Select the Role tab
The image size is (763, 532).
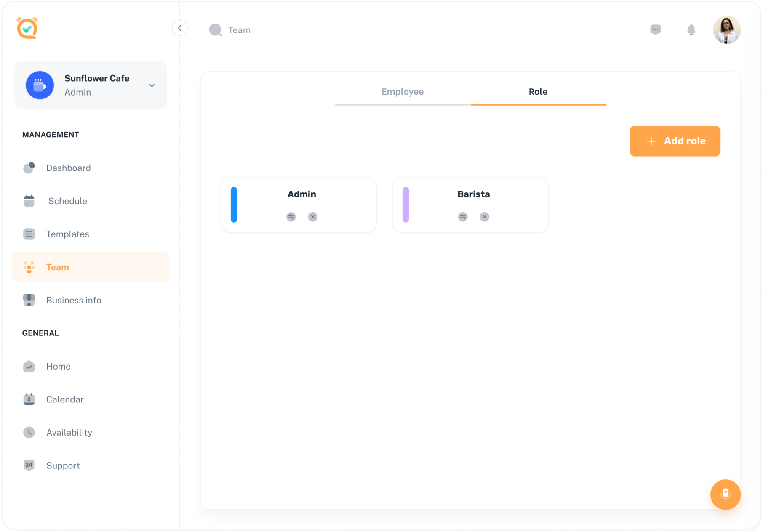click(x=538, y=92)
